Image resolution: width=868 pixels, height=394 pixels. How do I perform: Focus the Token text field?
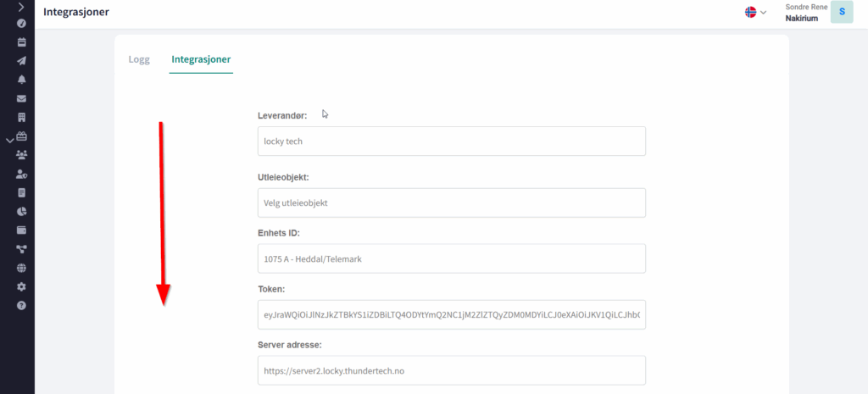click(x=451, y=314)
